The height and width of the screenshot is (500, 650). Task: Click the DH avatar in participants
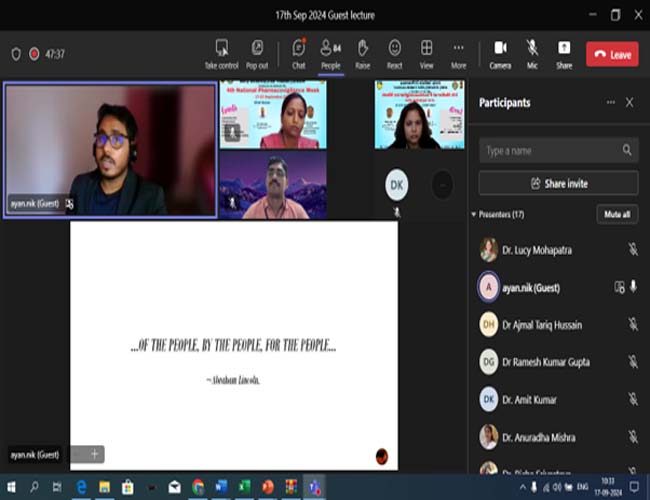point(489,324)
